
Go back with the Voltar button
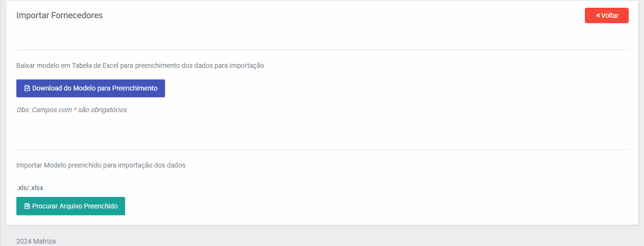pos(606,15)
